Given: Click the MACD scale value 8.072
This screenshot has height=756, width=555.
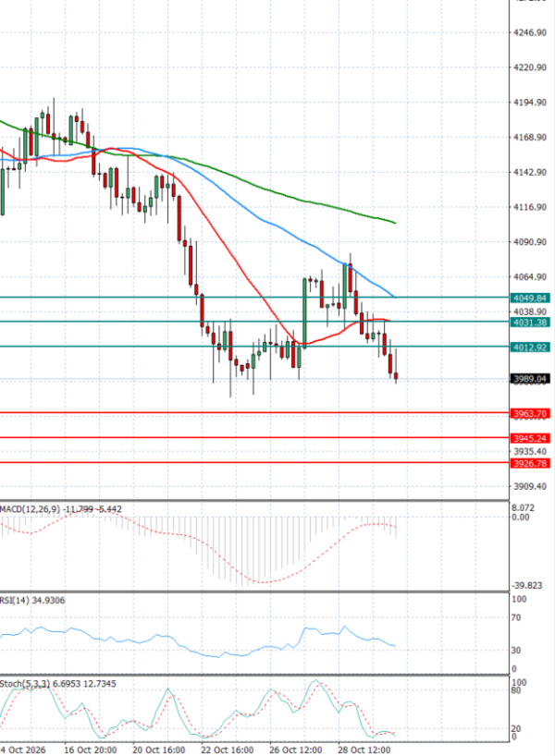Looking at the screenshot, I should (x=524, y=508).
